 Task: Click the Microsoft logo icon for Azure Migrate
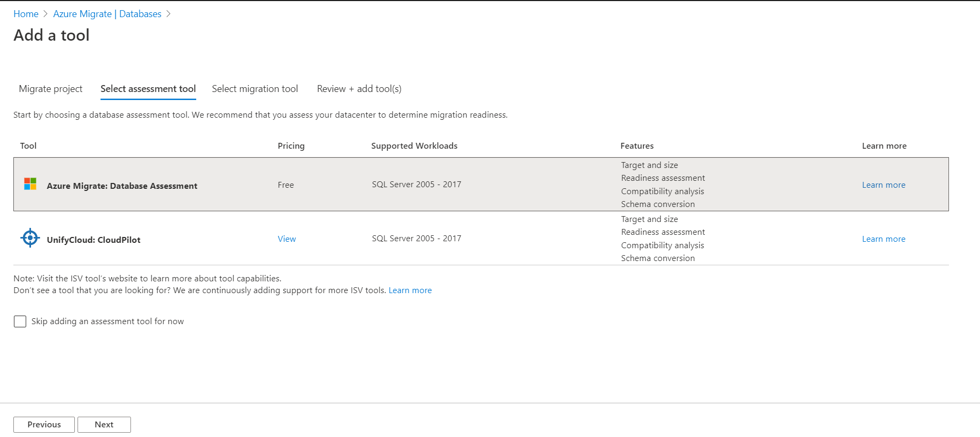(30, 184)
